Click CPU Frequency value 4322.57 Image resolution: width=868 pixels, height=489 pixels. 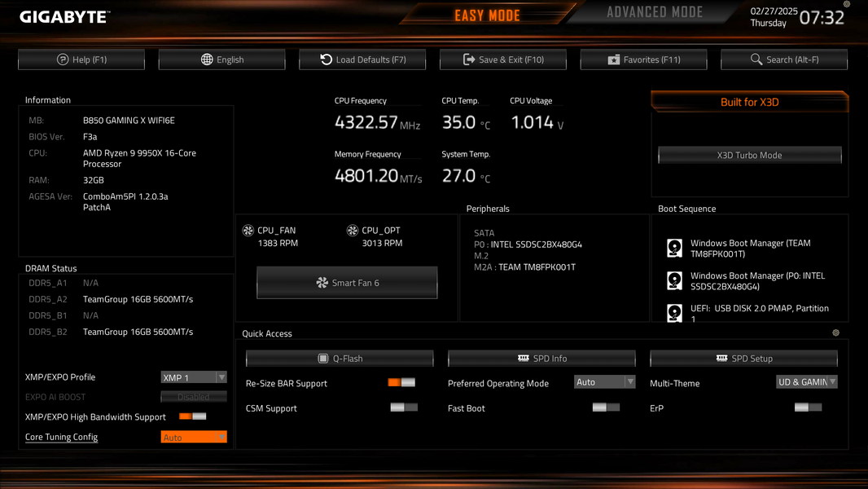pyautogui.click(x=366, y=121)
